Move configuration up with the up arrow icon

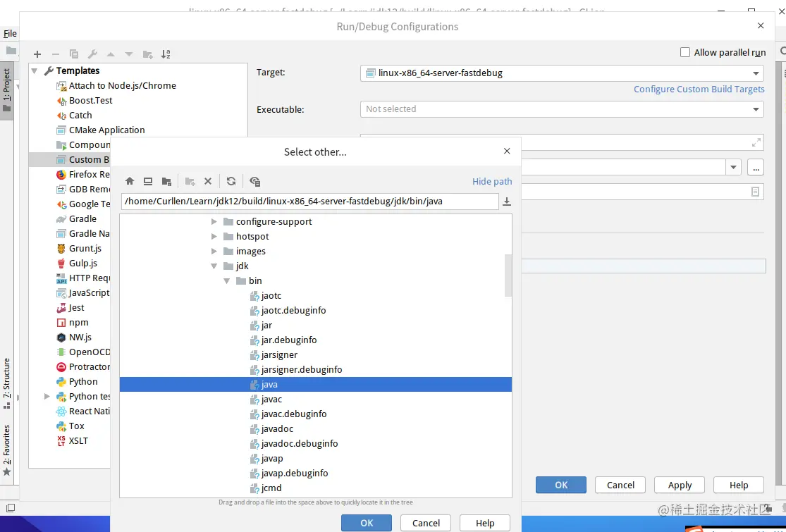(111, 54)
